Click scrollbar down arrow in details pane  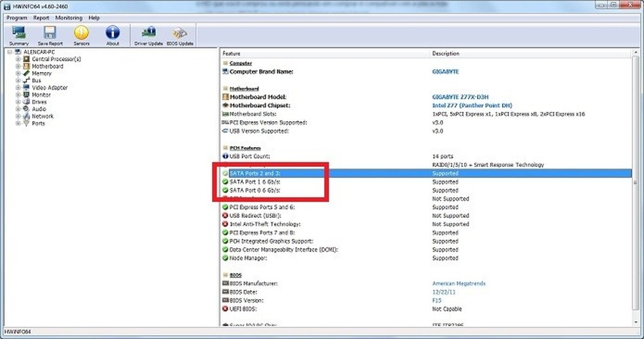(x=635, y=323)
